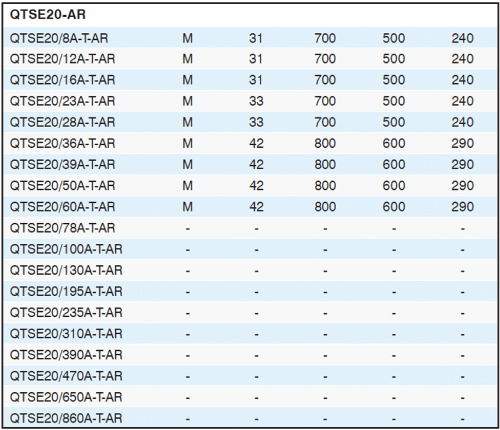Click the QTSE20/860A-T-AR row label
The image size is (500, 430).
tap(66, 418)
